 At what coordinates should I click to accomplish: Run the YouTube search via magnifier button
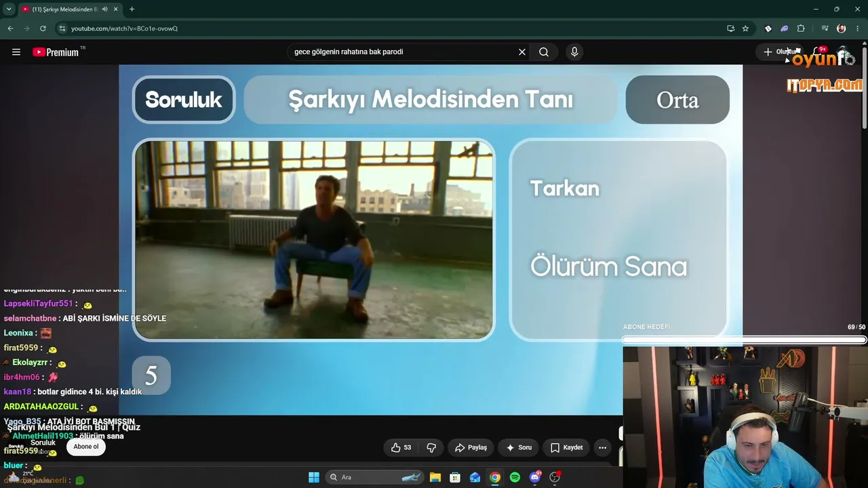point(544,52)
